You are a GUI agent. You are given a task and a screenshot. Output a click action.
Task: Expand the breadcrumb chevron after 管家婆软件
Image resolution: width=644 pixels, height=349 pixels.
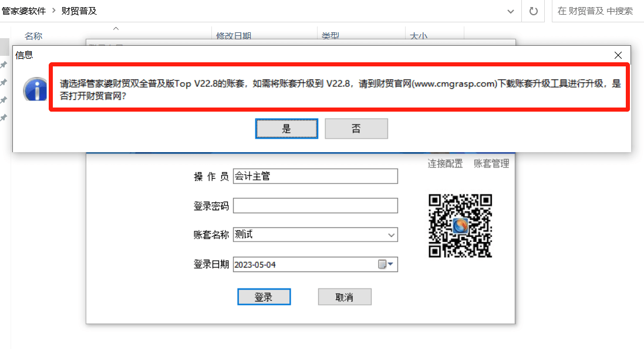pos(54,11)
